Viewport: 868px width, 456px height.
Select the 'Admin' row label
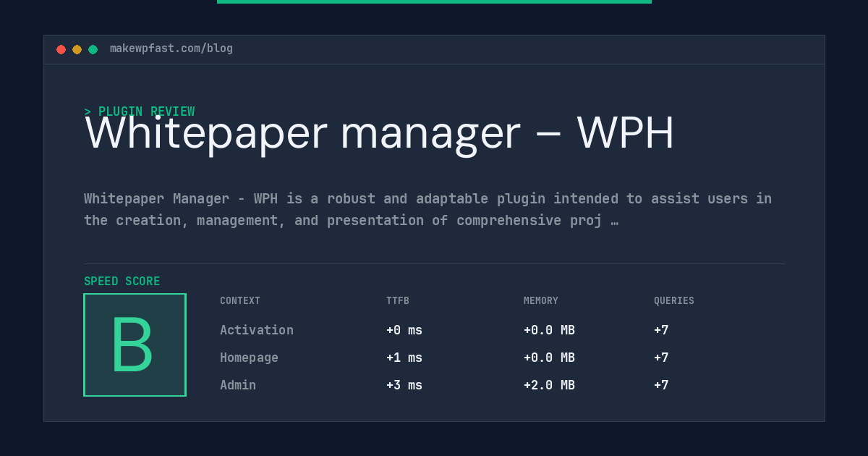[238, 385]
